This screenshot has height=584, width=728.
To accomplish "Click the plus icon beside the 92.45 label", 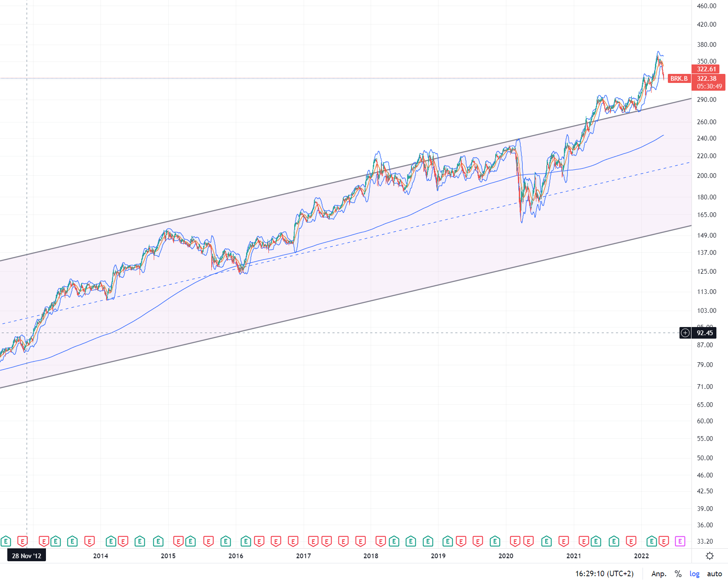I will [685, 333].
